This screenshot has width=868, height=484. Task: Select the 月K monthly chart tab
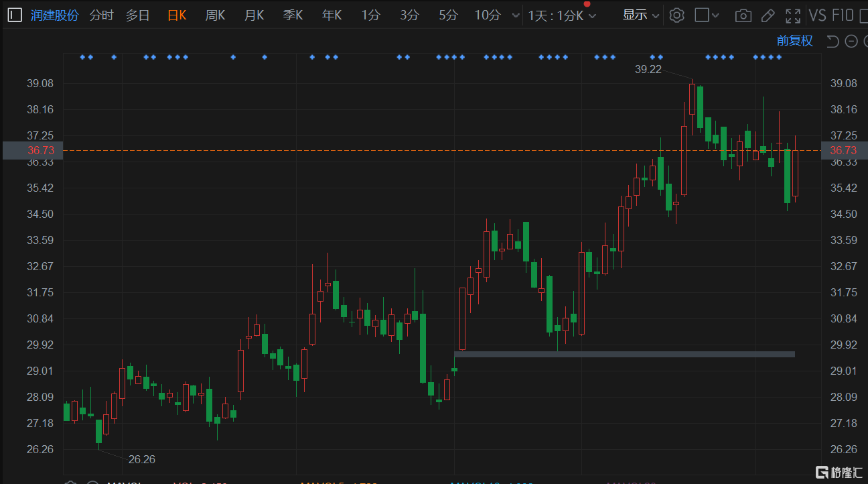[x=254, y=15]
